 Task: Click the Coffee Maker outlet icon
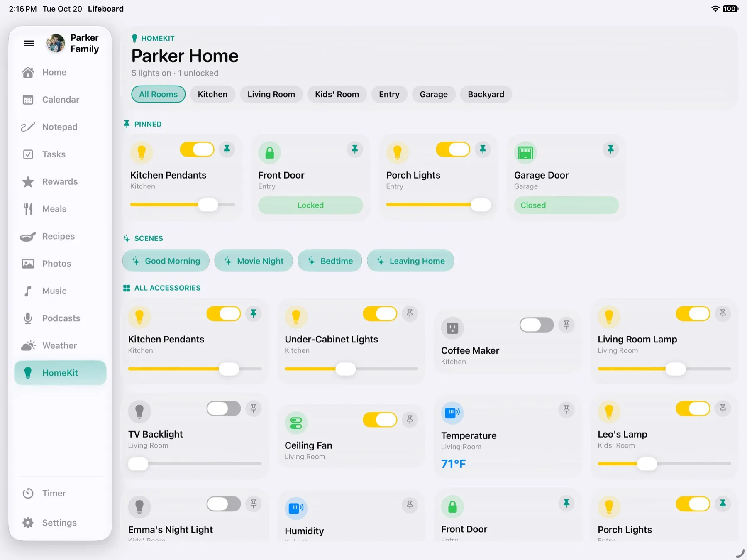(452, 328)
